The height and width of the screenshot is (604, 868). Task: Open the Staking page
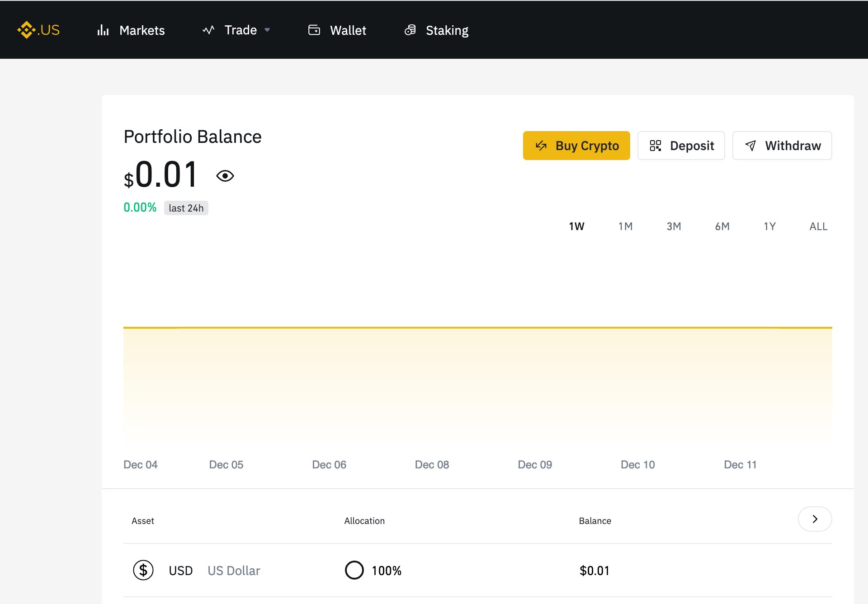coord(447,30)
